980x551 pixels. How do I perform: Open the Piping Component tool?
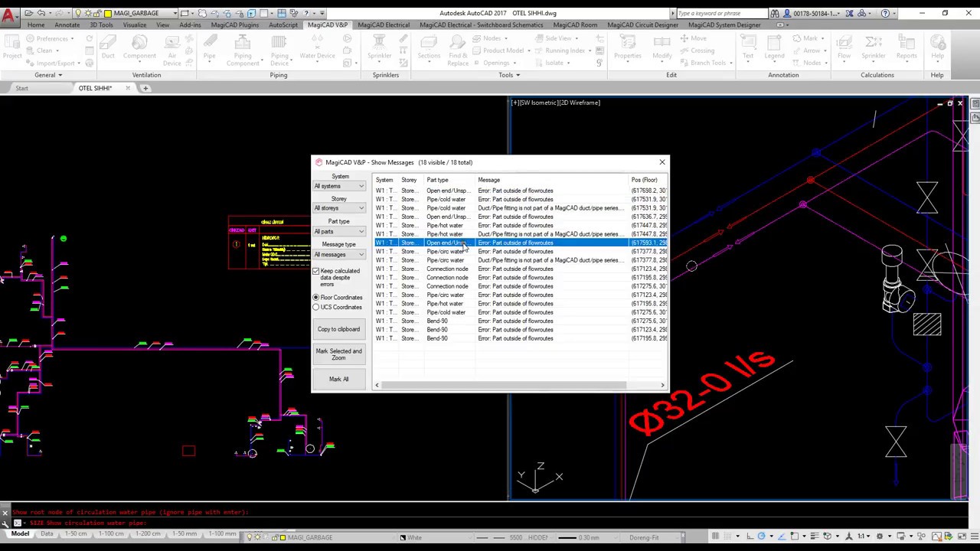pyautogui.click(x=243, y=51)
